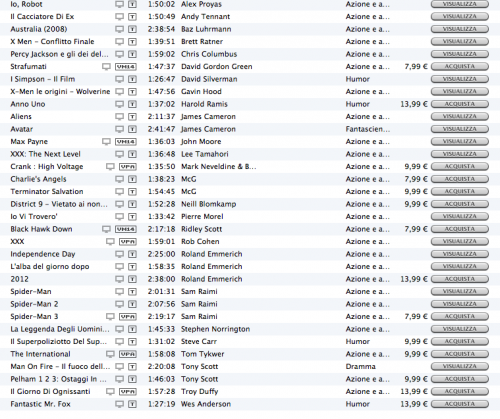Click the VPA badge for Il Giorno Di Ognissanti

[128, 392]
